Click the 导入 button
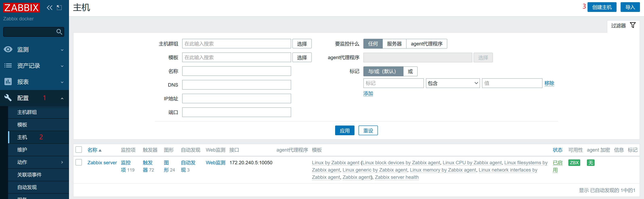The width and height of the screenshot is (644, 199). point(630,7)
